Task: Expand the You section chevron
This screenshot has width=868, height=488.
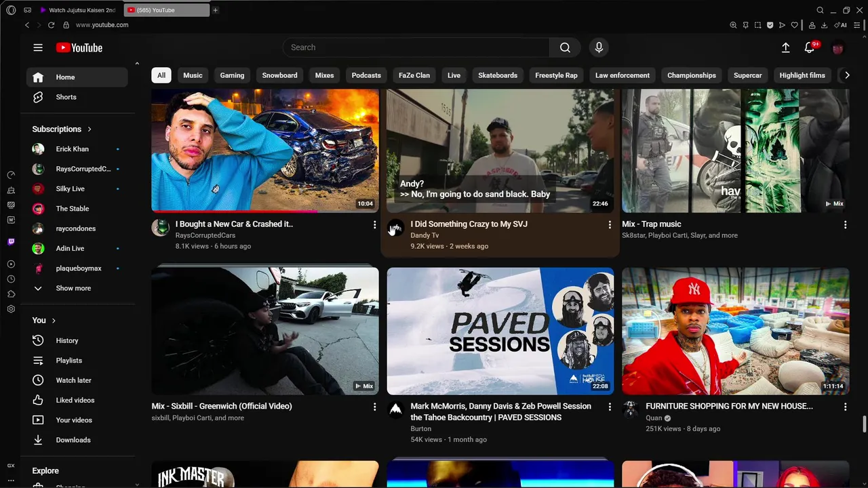Action: (x=54, y=321)
